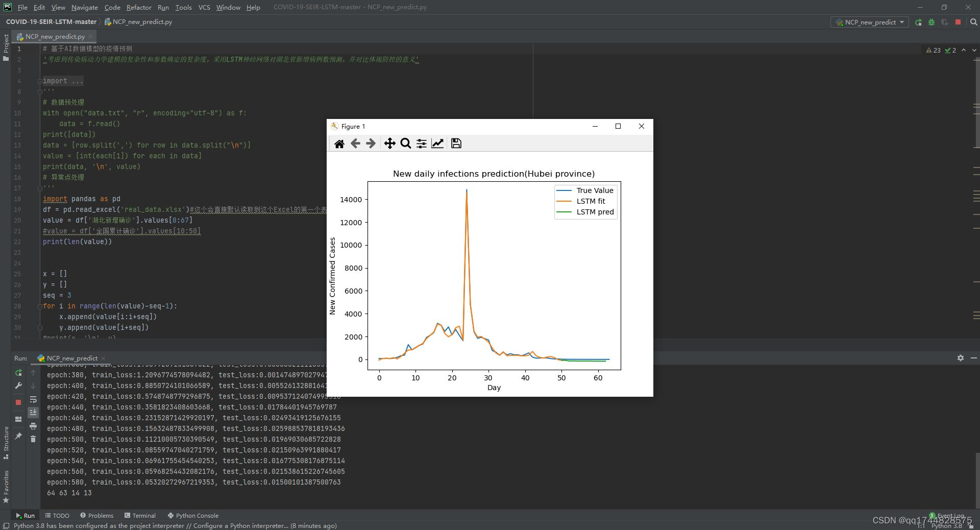This screenshot has width=980, height=530.
Task: Click NCP_new_predict.py breadcrumb in navigation bar
Action: pyautogui.click(x=138, y=22)
